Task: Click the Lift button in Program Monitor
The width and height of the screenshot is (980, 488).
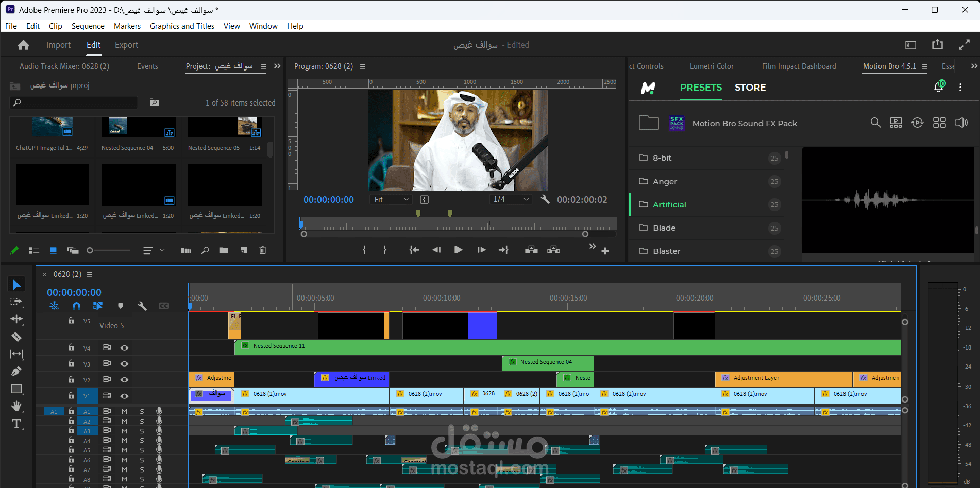Action: (x=531, y=250)
